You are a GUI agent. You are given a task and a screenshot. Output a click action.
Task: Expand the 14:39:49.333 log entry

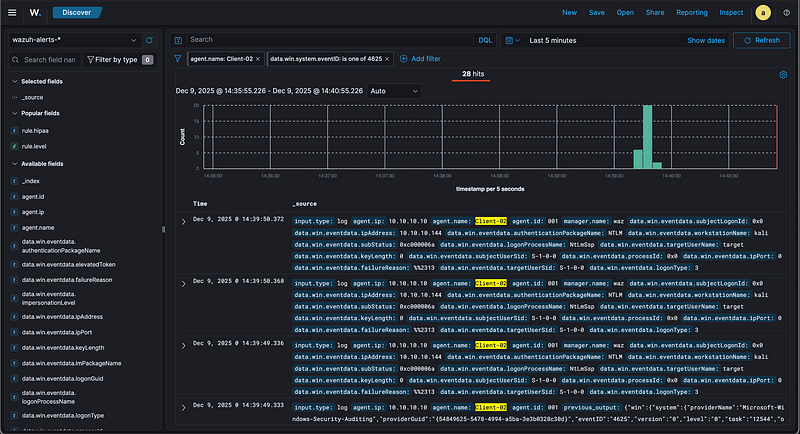tap(184, 408)
